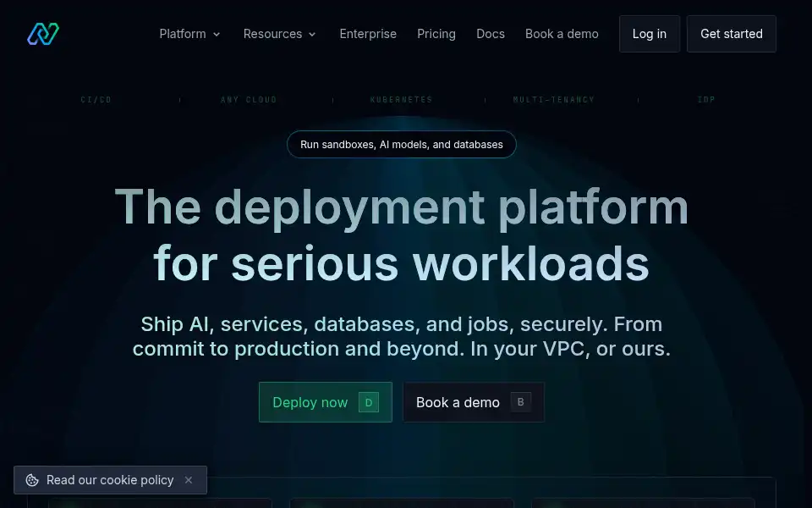This screenshot has height=508, width=812.
Task: Click the Get started button
Action: tap(731, 34)
